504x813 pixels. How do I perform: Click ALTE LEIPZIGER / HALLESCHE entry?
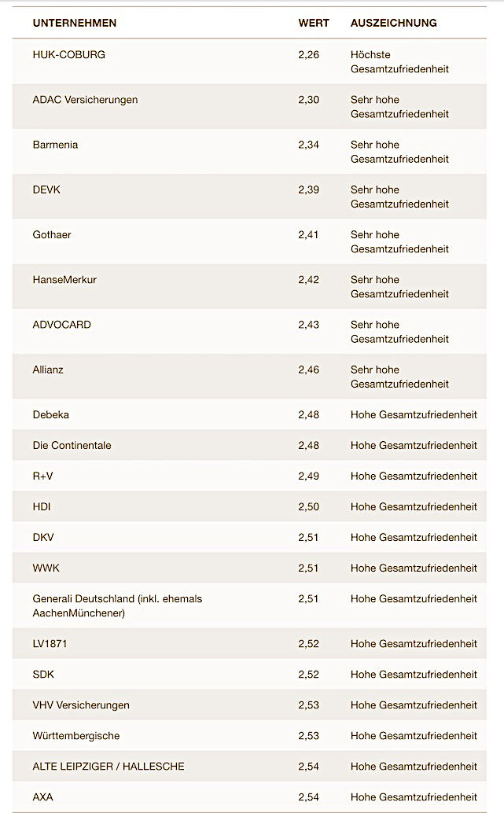click(109, 766)
